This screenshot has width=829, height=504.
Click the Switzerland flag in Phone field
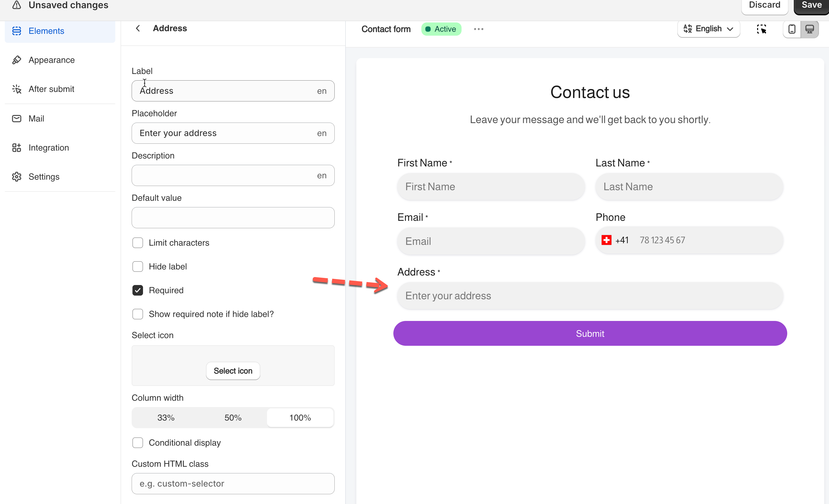606,240
